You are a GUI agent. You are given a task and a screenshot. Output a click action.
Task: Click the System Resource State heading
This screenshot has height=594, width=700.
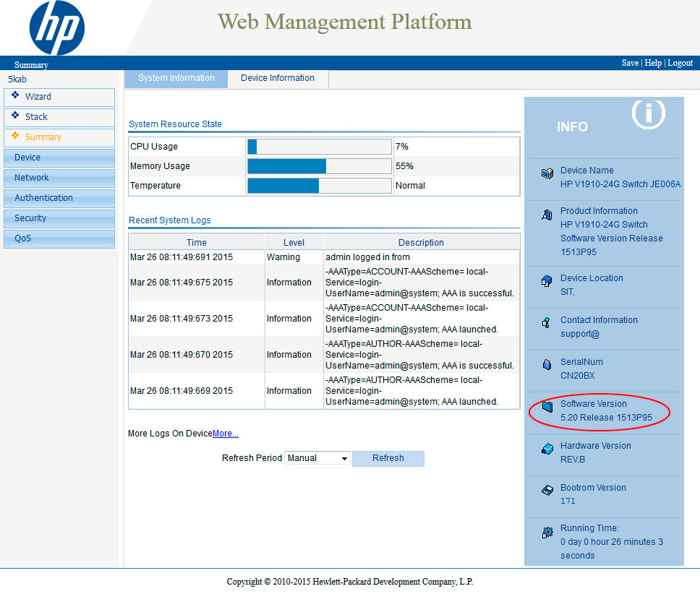coord(175,124)
